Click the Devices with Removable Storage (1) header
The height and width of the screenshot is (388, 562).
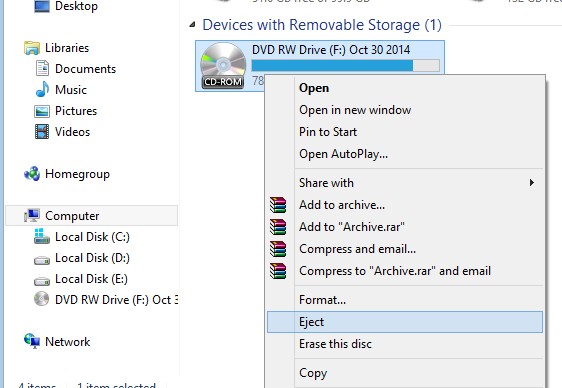322,25
